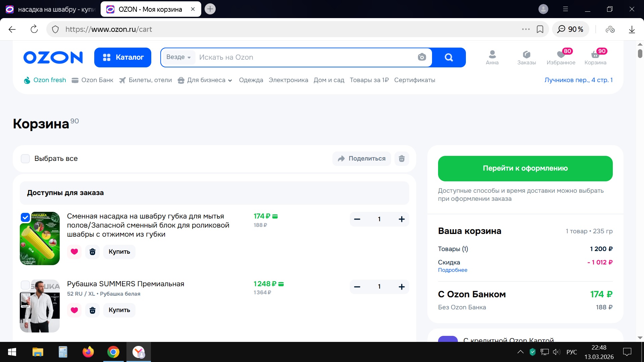Screen dimensions: 644x362
Task: Click the blue search magnifier button
Action: [449, 57]
